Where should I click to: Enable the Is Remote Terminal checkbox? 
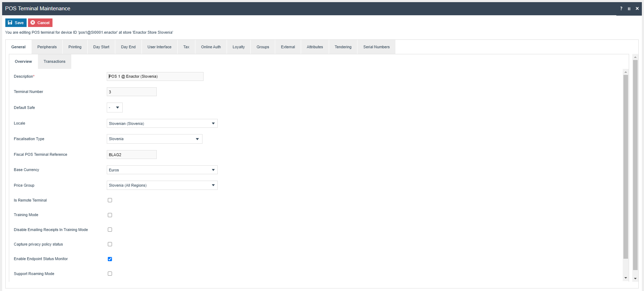click(x=110, y=200)
